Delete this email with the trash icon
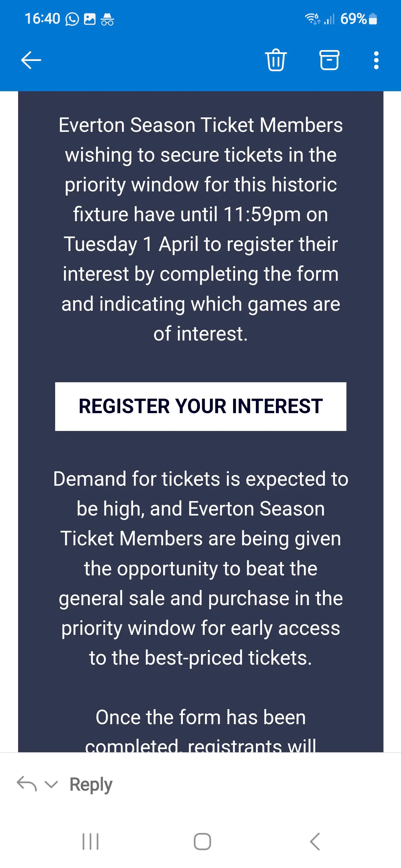 pos(276,60)
